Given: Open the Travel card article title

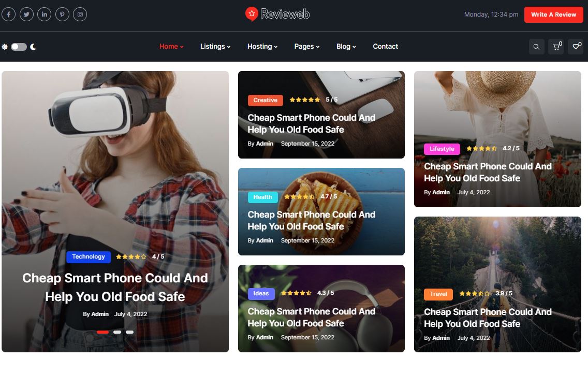Looking at the screenshot, I should [x=488, y=318].
